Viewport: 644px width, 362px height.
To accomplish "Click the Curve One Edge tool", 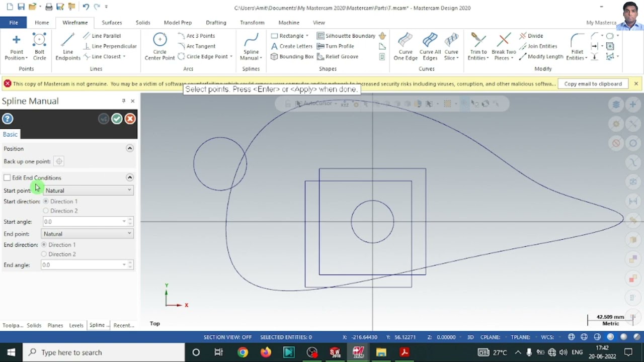I will [x=406, y=47].
